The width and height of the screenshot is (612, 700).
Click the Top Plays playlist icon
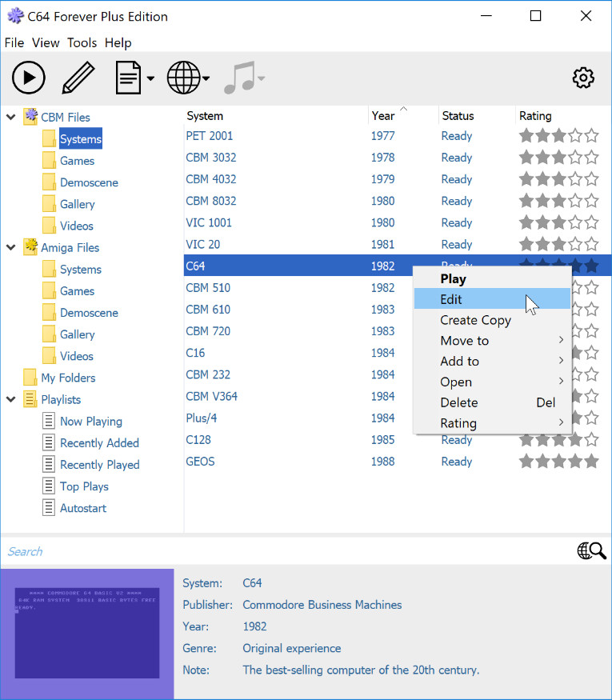(49, 486)
